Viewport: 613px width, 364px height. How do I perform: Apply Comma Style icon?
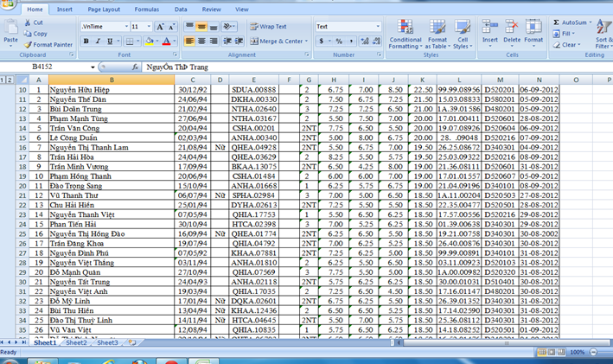coord(351,41)
